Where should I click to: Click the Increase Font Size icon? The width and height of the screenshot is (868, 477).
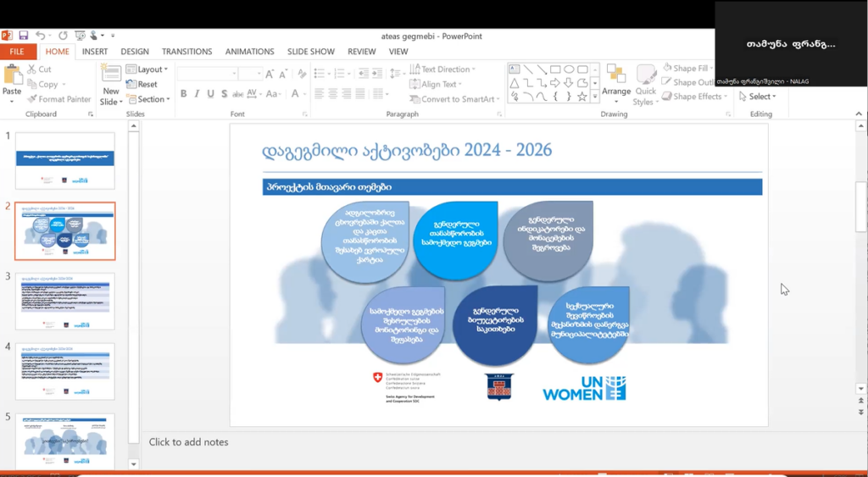pos(270,74)
